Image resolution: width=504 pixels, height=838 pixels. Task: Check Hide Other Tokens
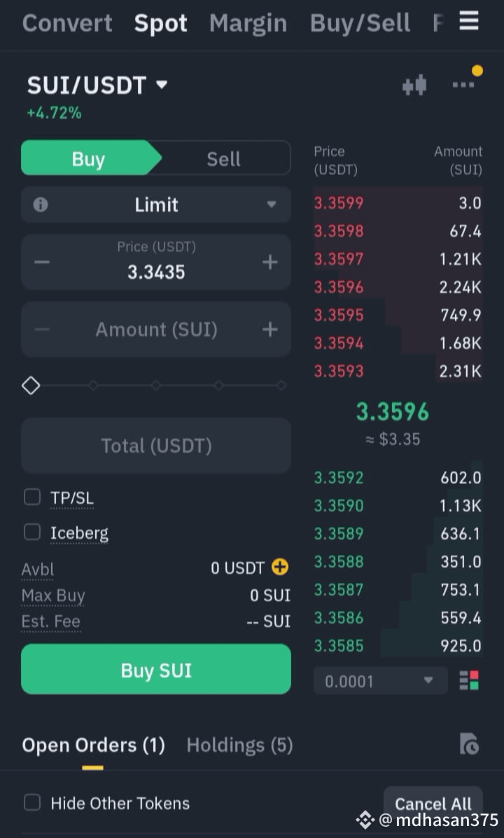[32, 802]
